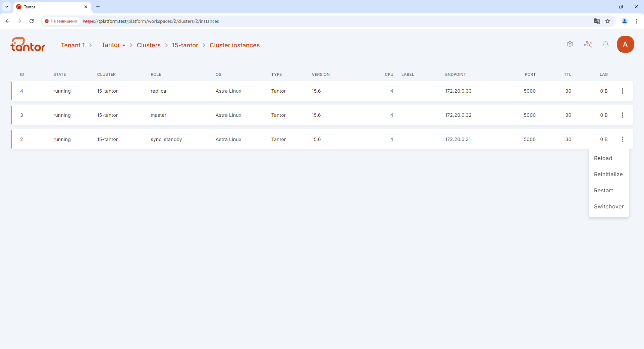This screenshot has width=644, height=349.
Task: Click the LABEL column header
Action: tap(408, 74)
